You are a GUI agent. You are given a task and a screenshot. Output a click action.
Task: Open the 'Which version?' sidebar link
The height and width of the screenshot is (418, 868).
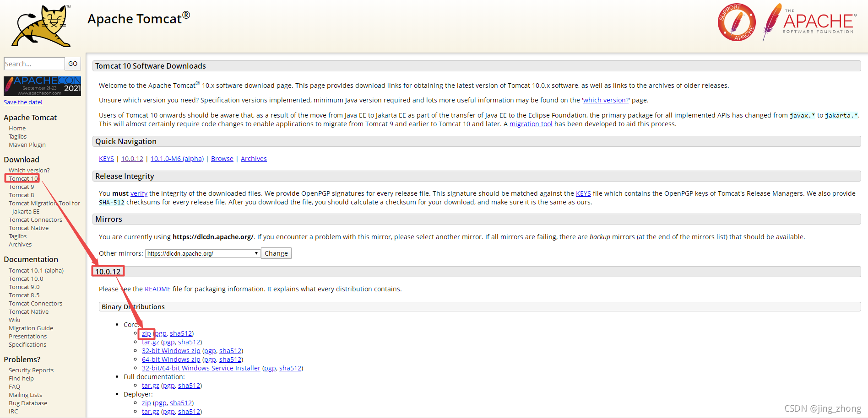(29, 170)
